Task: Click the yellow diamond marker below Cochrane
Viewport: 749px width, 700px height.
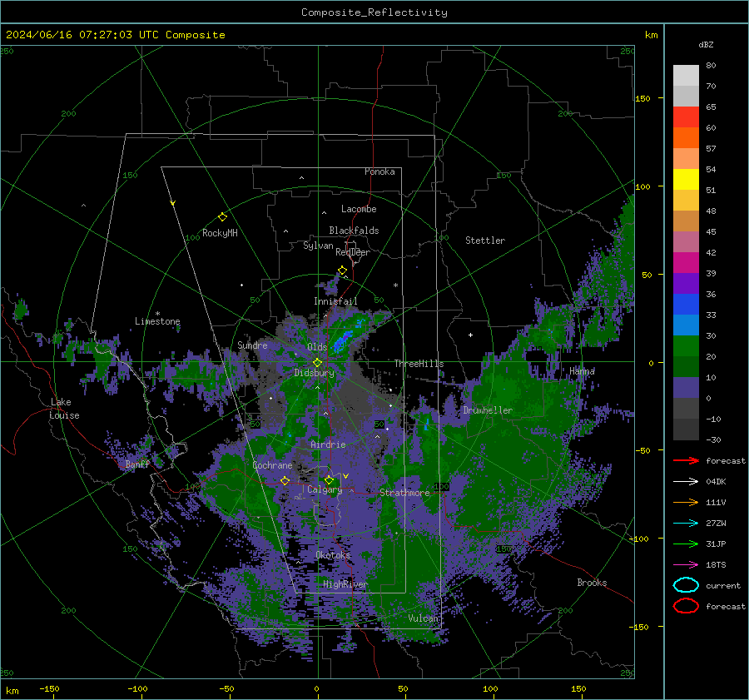Action: tap(285, 480)
